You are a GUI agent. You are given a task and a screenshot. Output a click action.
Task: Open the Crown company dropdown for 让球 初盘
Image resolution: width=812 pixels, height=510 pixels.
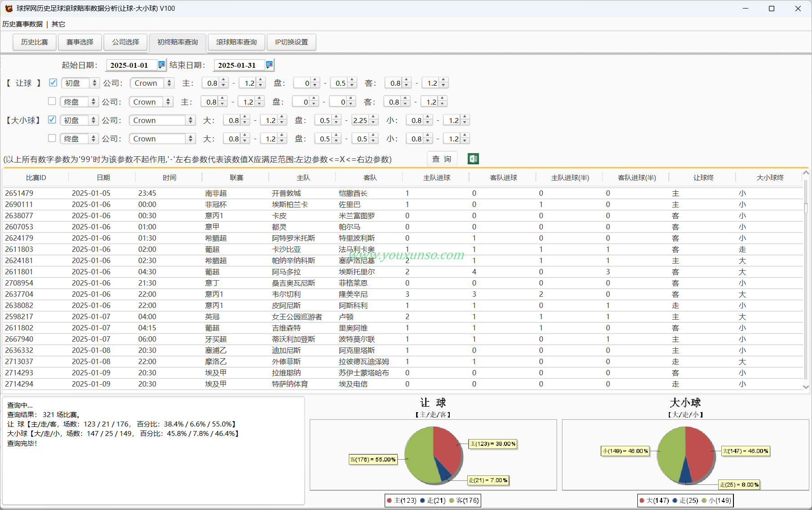coord(152,83)
